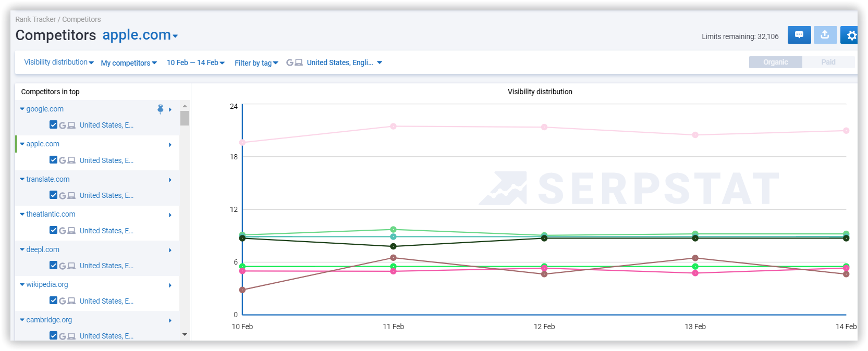This screenshot has width=868, height=351.
Task: Toggle the wikipedia.org United States checkbox
Action: click(x=53, y=300)
